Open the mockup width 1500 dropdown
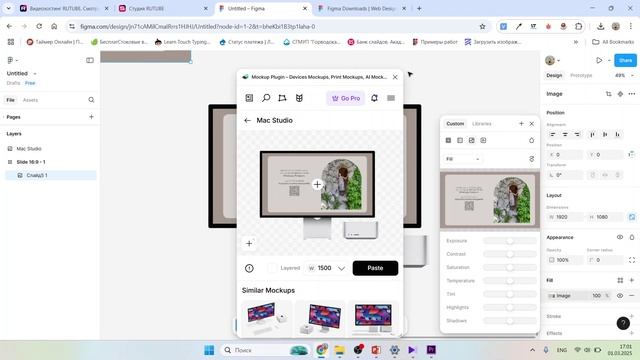The image size is (640, 360). [341, 268]
